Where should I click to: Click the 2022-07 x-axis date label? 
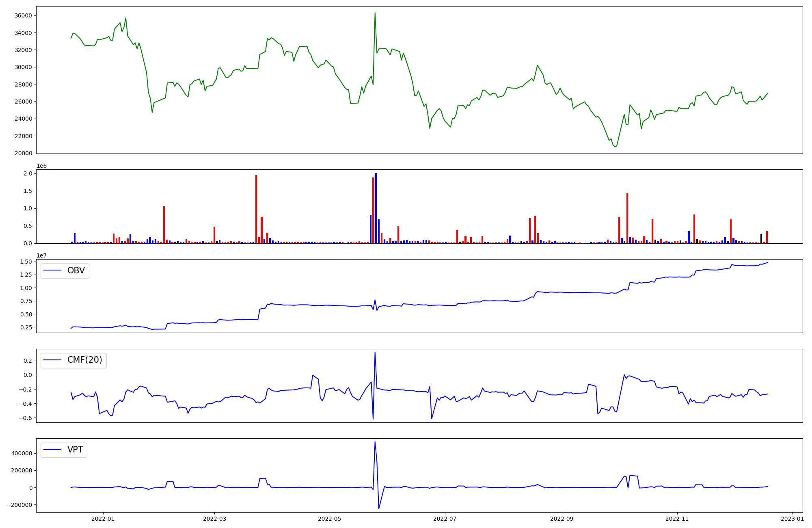click(x=445, y=519)
